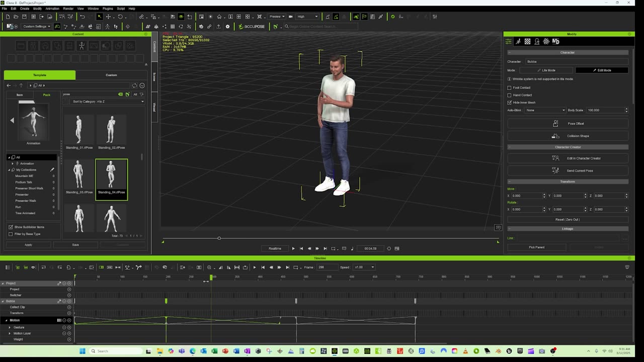Click the Save Project disk icon
The width and height of the screenshot is (644, 362).
24,17
